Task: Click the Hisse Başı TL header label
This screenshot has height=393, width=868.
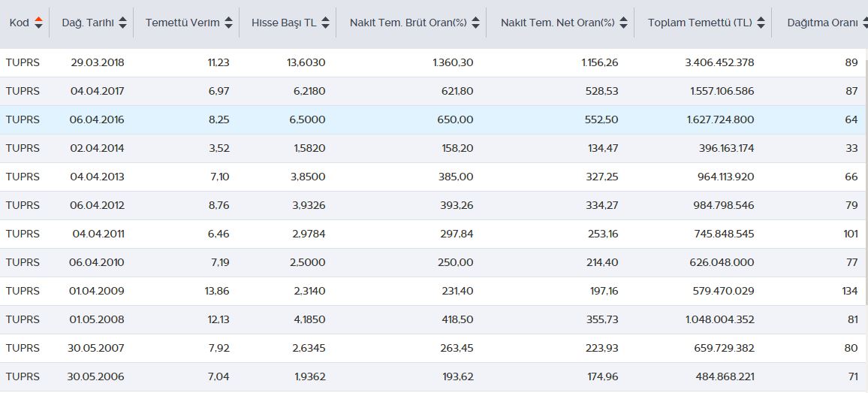Action: (284, 23)
